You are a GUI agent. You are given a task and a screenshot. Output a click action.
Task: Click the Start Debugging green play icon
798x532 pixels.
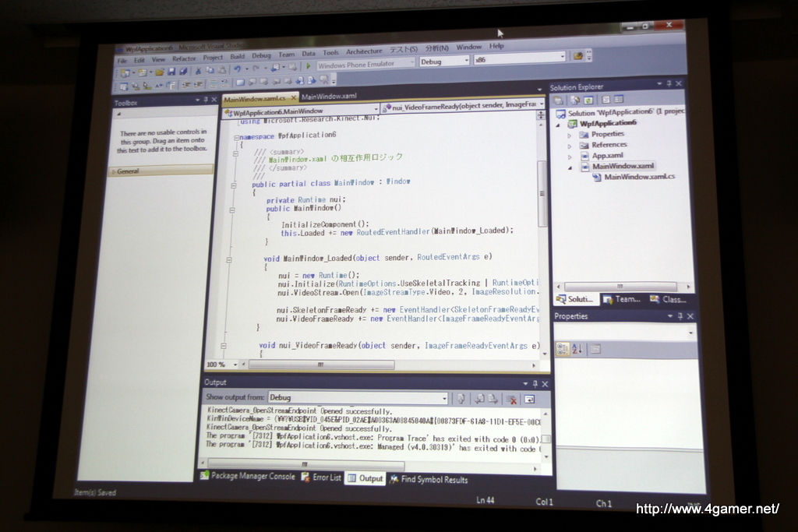(309, 67)
